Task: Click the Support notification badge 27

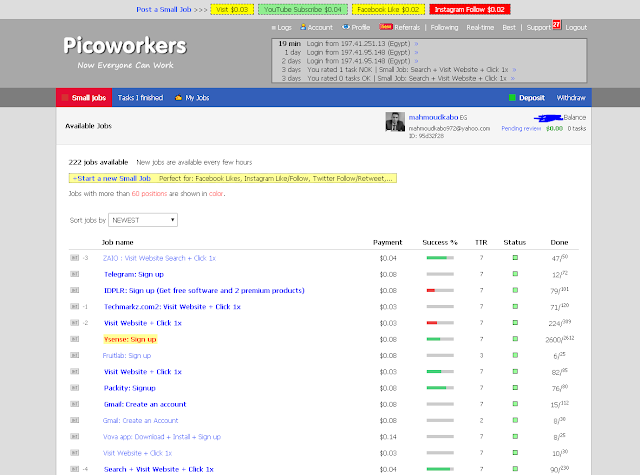Action: pyautogui.click(x=556, y=24)
